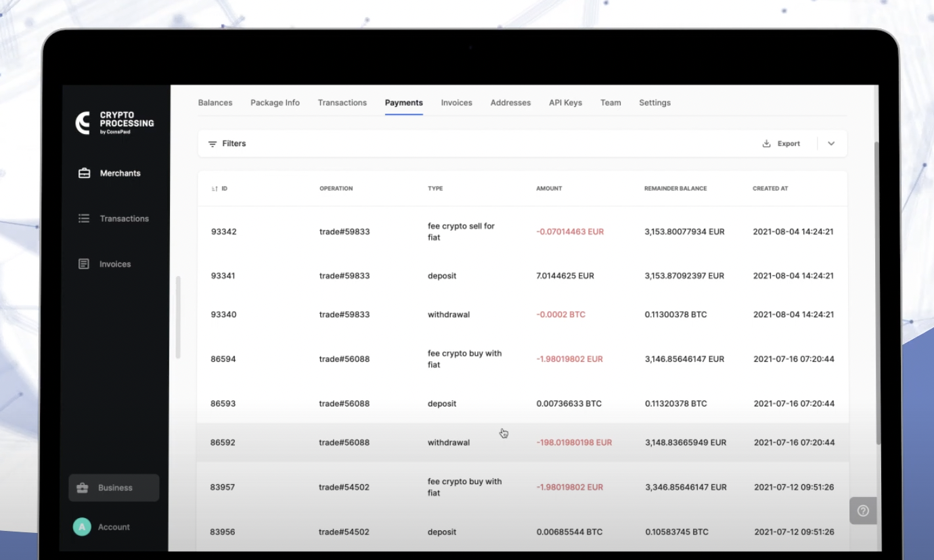
Task: Go to the Invoices tab in top navigation
Action: 457,103
